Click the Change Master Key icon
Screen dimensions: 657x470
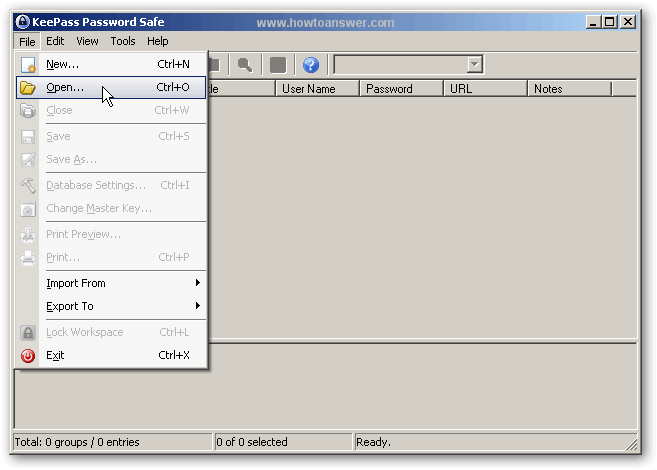click(x=28, y=209)
